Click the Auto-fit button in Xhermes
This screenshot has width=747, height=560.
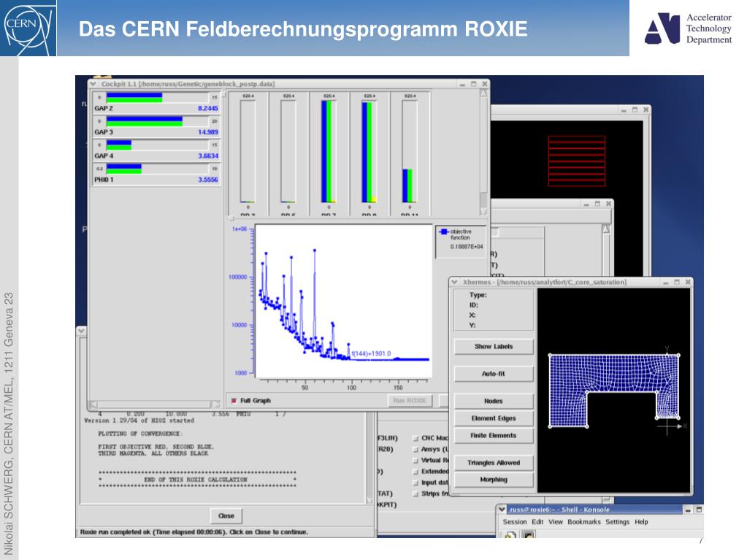494,374
